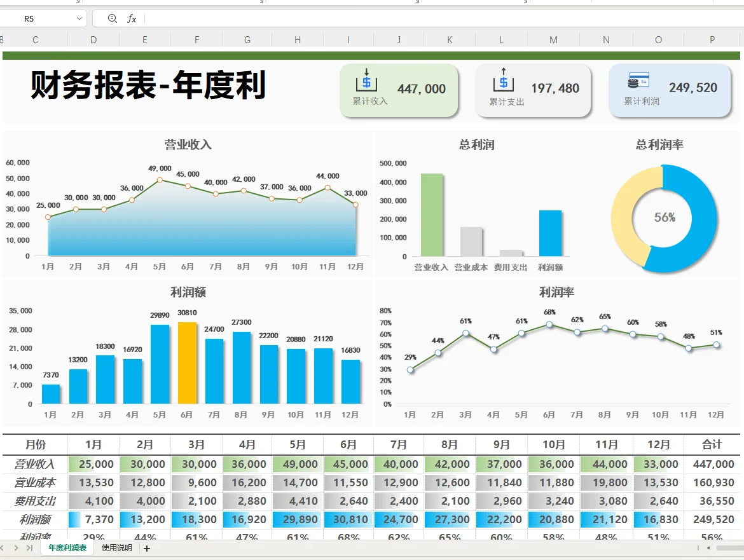744x560 pixels.
Task: Click the 累计支出 card label
Action: click(507, 102)
